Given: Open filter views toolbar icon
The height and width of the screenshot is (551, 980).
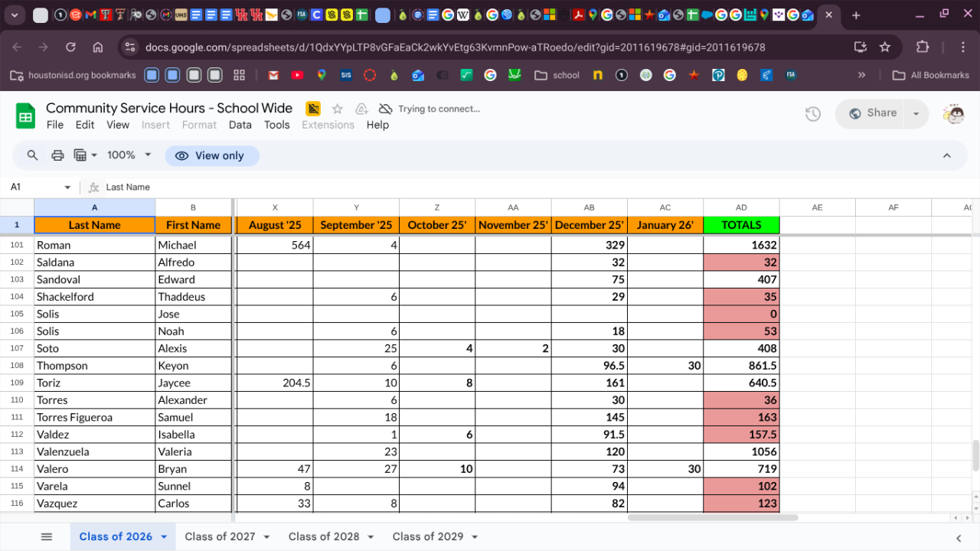Looking at the screenshot, I should pyautogui.click(x=84, y=155).
